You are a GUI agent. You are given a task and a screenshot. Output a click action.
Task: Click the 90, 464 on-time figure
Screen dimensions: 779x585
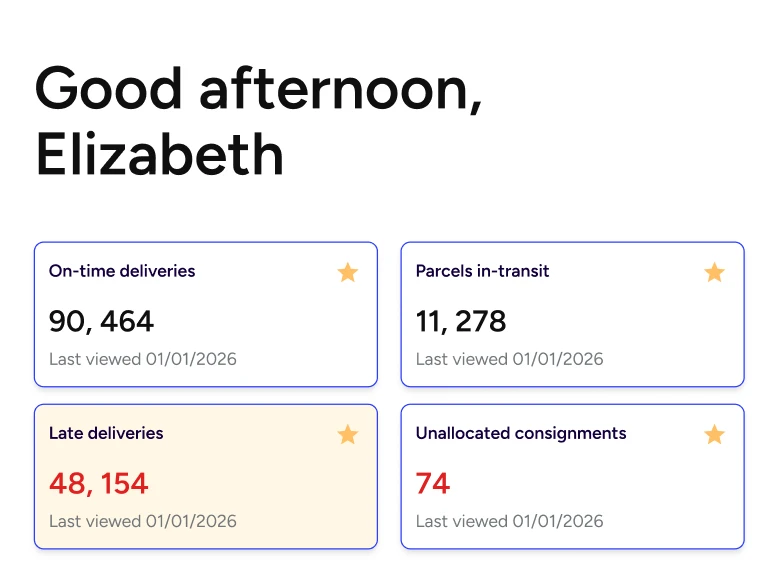click(x=101, y=321)
